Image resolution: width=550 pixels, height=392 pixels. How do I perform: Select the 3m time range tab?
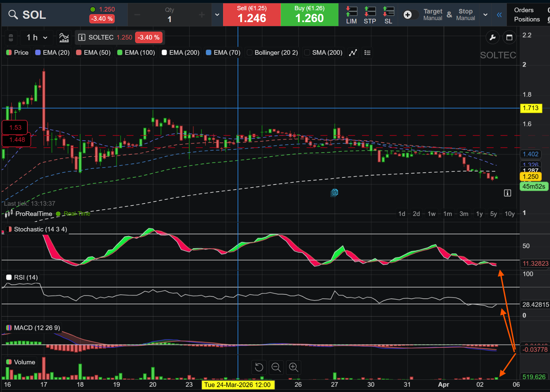[464, 214]
